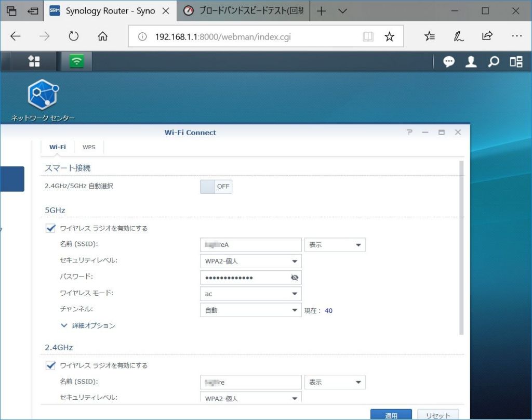
Task: Reveal the 5GHz password with eye icon
Action: coord(295,278)
